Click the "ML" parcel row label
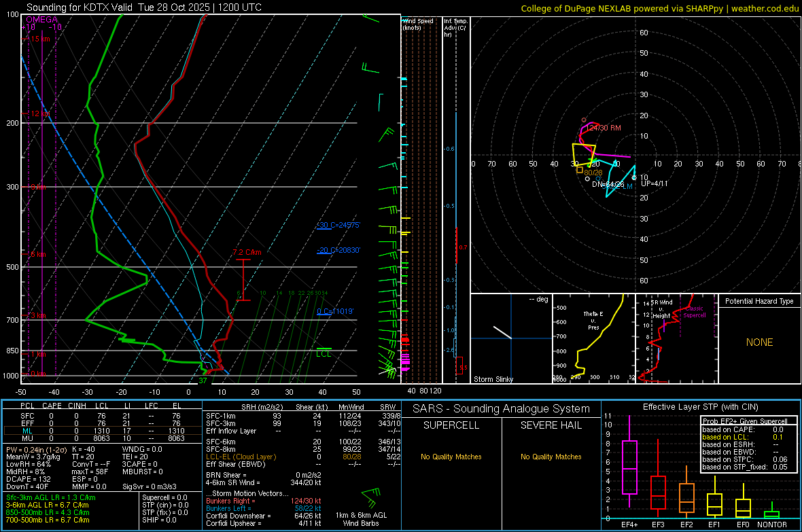 pos(27,431)
